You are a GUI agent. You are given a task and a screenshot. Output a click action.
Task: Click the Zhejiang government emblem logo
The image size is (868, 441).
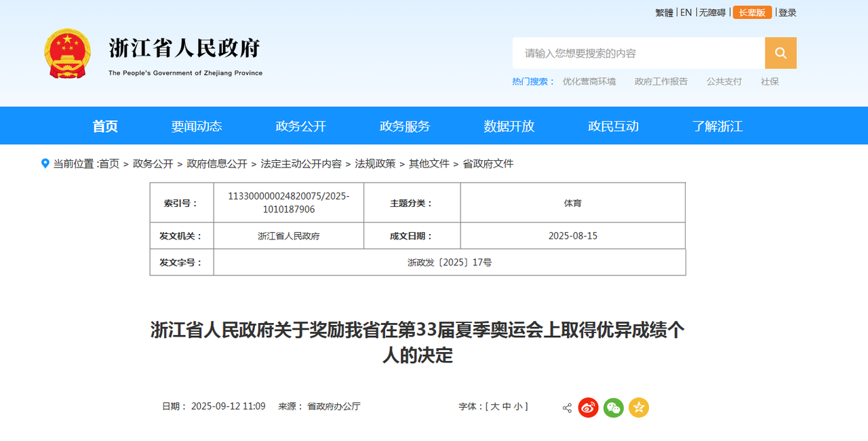(67, 54)
